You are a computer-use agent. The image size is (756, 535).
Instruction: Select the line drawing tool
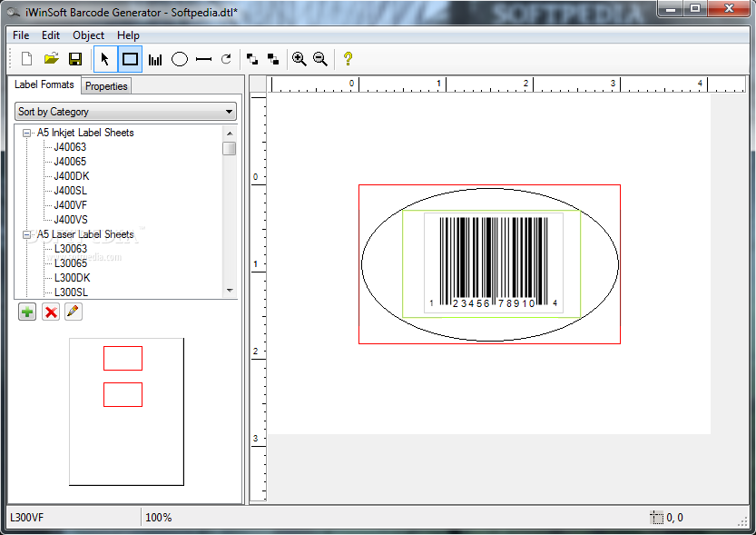click(204, 59)
